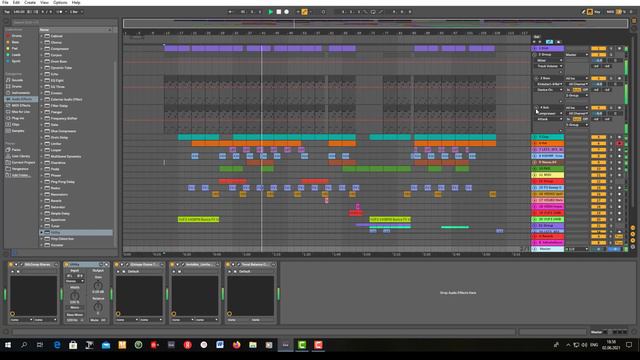The image size is (640, 360).
Task: Solo the 5 Clap track
Action: point(611,137)
